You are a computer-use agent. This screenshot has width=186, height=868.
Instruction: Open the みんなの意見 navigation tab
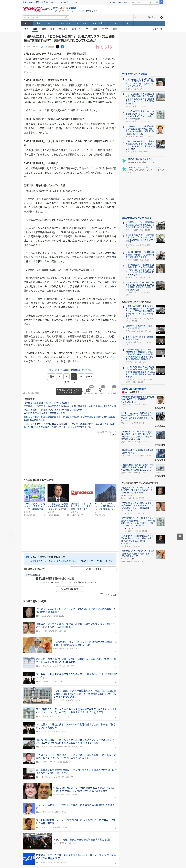[99, 24]
